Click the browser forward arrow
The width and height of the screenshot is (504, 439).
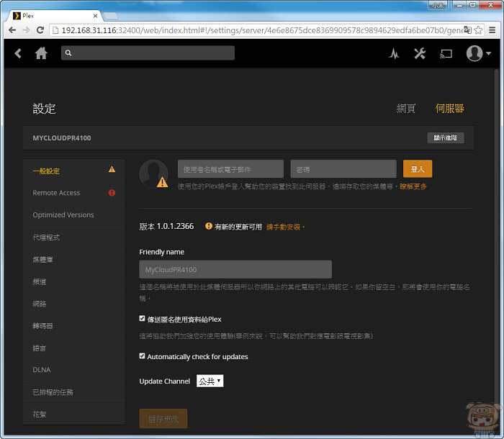(26, 30)
